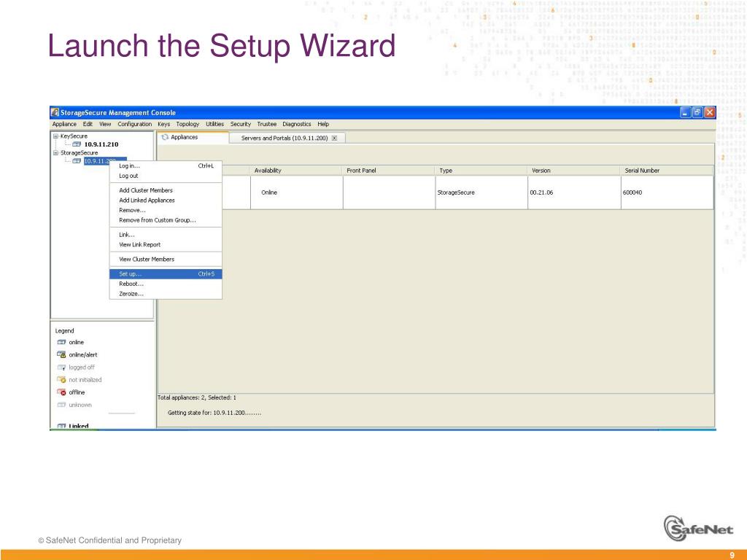Click the StorageSecure Management Console title icon

55,112
